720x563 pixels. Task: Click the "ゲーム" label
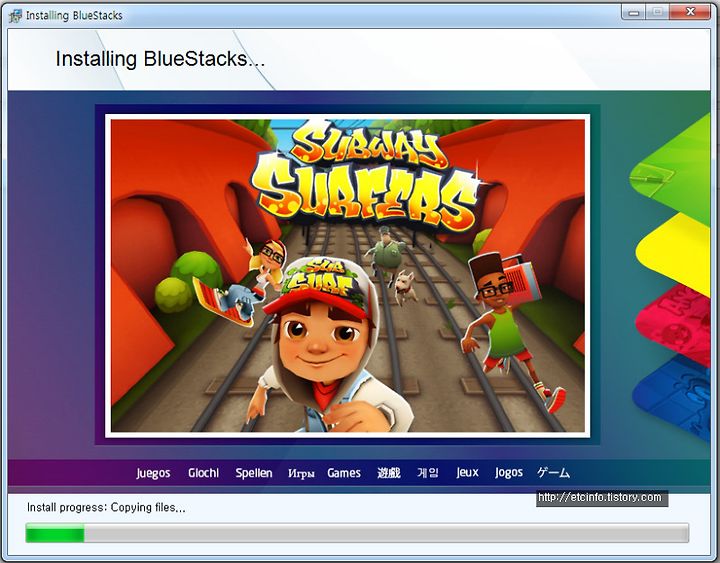pos(553,473)
